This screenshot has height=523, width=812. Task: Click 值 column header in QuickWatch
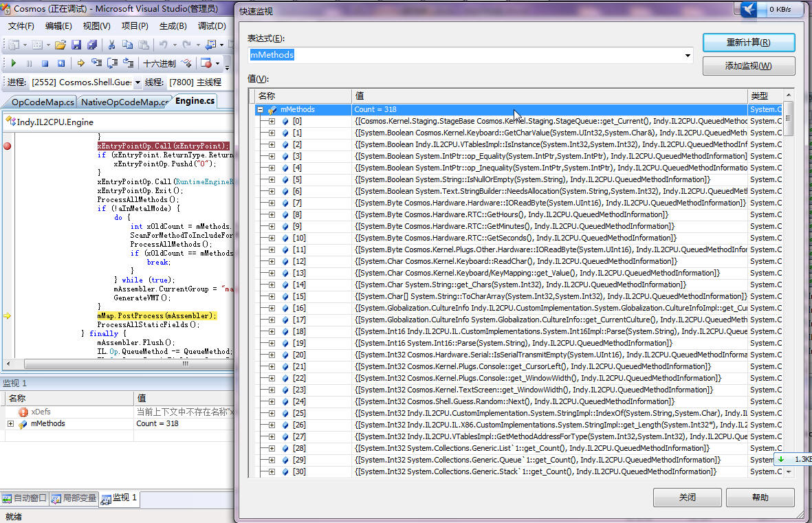click(x=550, y=96)
